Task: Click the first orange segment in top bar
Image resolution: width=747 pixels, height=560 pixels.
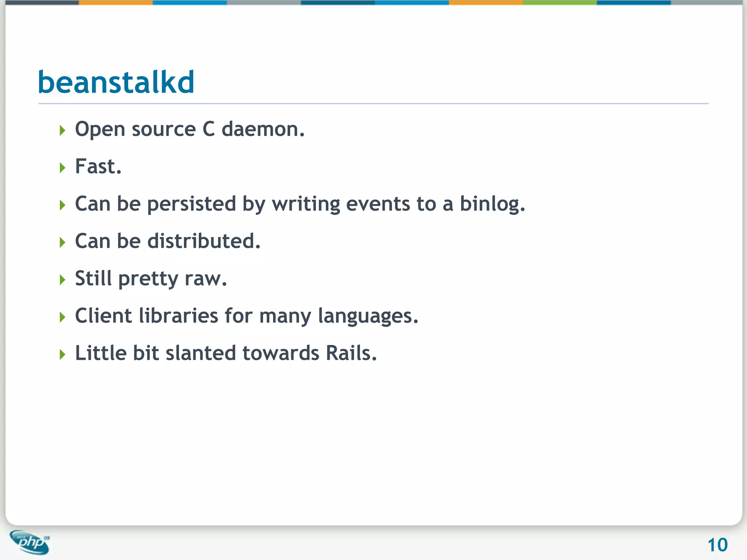Action: [116, 3]
